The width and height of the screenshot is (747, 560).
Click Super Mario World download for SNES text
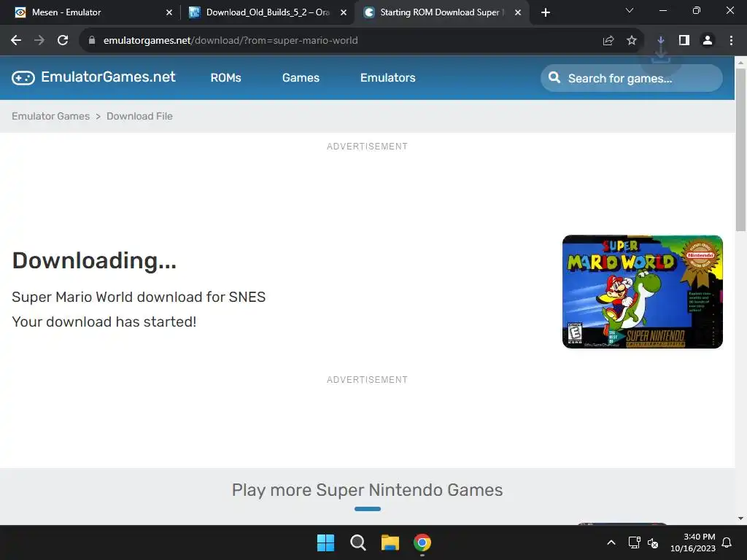139,297
